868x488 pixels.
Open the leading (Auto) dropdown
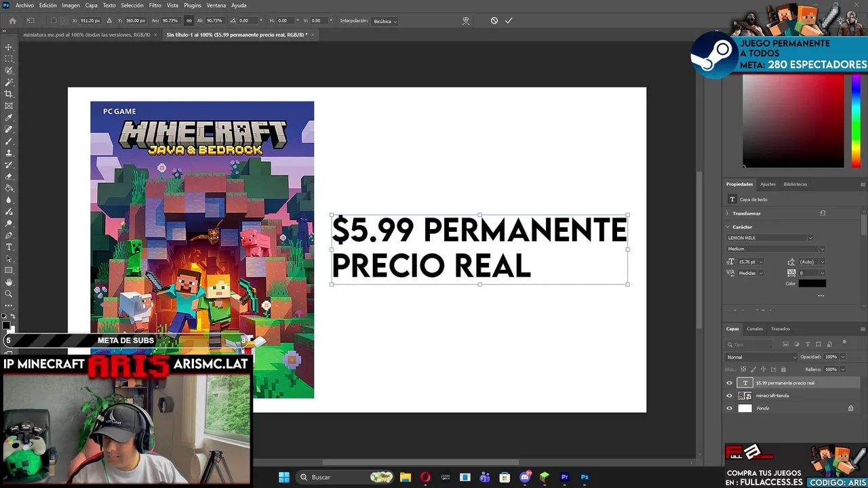(x=822, y=262)
